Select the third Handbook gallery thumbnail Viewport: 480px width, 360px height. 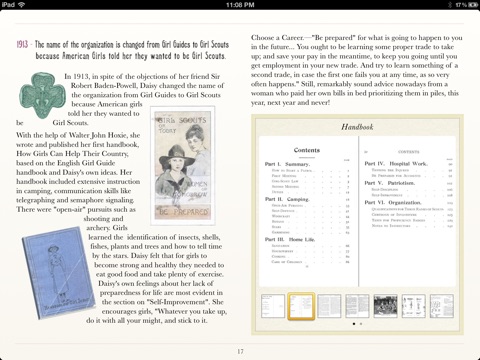point(329,306)
